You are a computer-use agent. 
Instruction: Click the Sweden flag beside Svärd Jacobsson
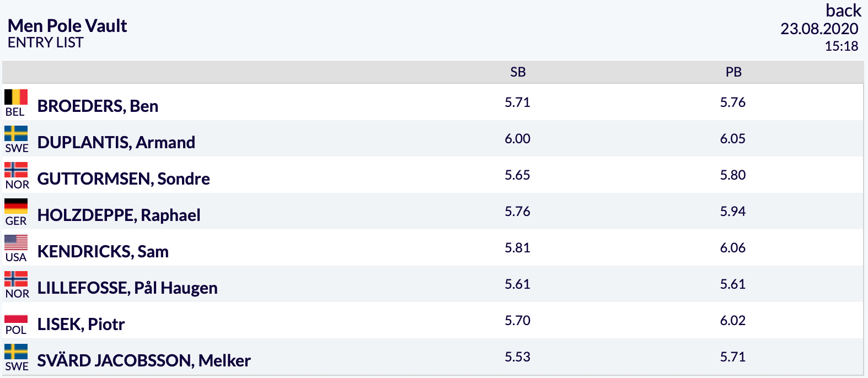[16, 352]
